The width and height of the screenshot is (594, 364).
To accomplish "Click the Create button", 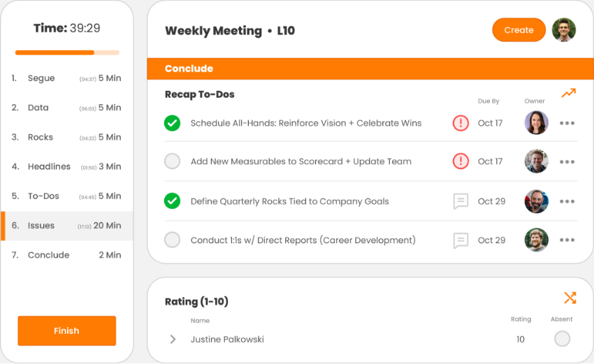I will pos(519,30).
